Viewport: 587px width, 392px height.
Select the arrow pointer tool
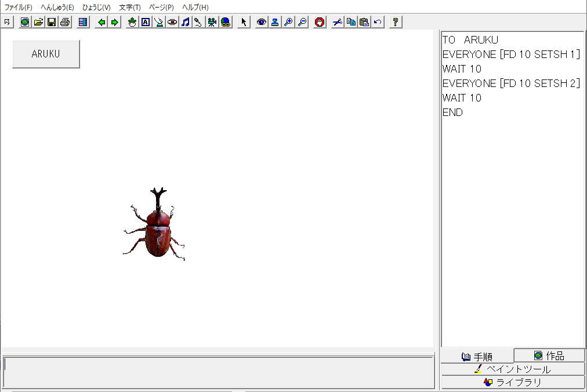point(244,22)
